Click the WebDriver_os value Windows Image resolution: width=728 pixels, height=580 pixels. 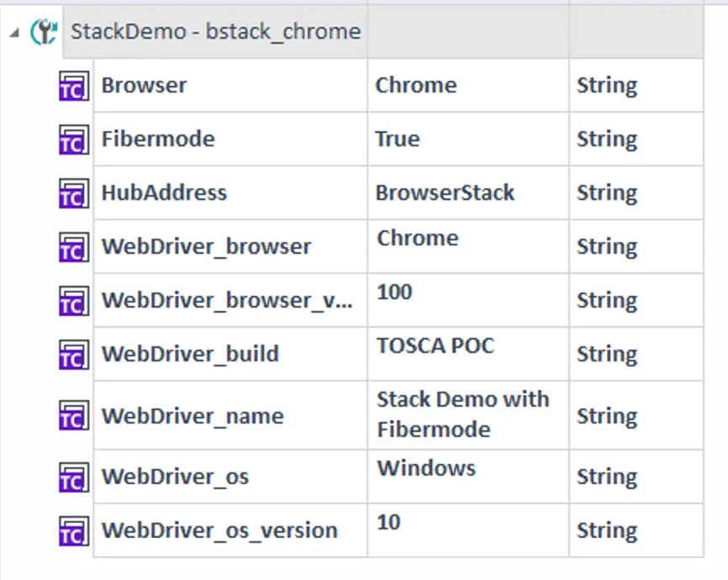point(426,468)
